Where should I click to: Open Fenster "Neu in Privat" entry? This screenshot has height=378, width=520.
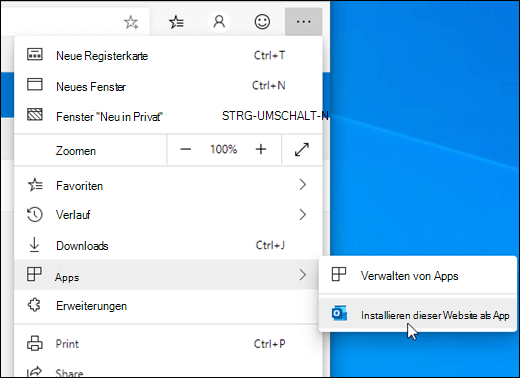click(168, 116)
